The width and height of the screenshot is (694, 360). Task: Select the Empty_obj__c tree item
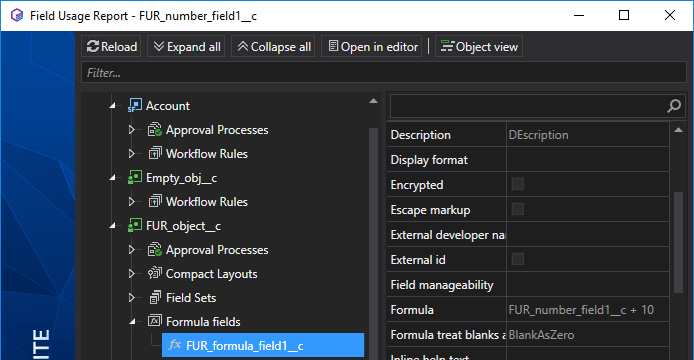[181, 178]
